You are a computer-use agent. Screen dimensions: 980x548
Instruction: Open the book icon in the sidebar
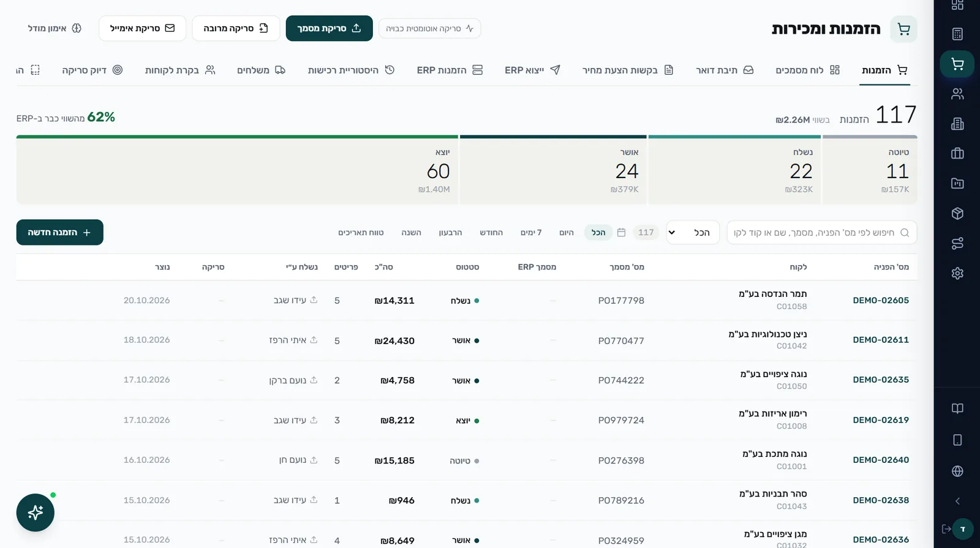point(957,408)
